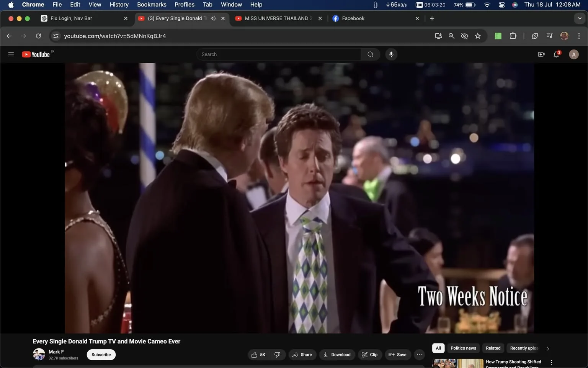Image resolution: width=588 pixels, height=368 pixels.
Task: Open the browser tab media playlist icon
Action: 549,36
